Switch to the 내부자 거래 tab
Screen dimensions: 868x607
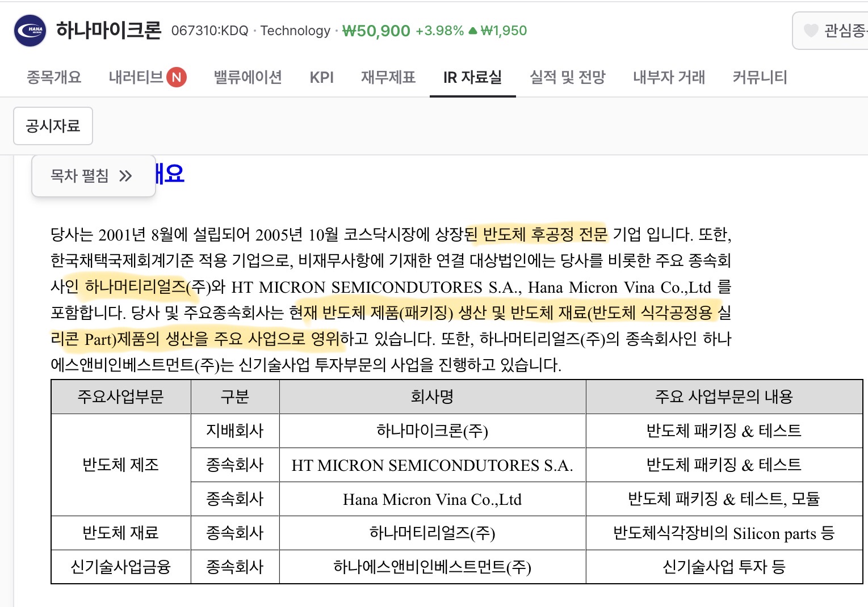(x=669, y=77)
